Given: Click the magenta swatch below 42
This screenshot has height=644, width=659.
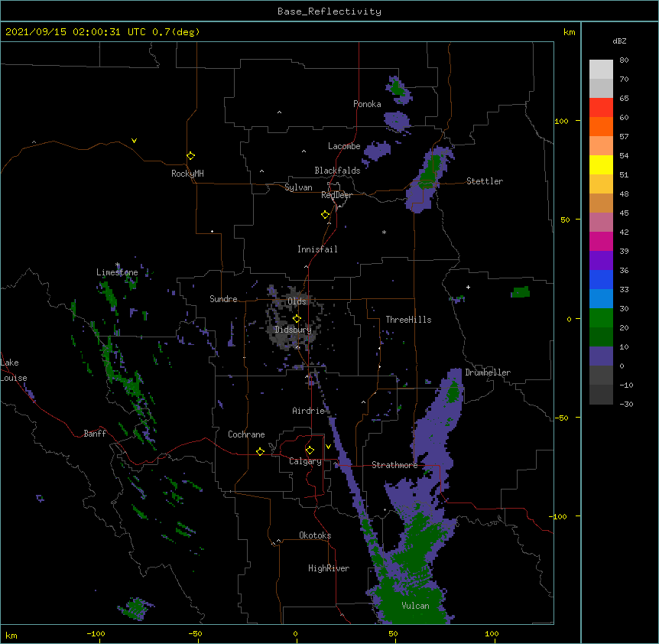Looking at the screenshot, I should point(601,241).
